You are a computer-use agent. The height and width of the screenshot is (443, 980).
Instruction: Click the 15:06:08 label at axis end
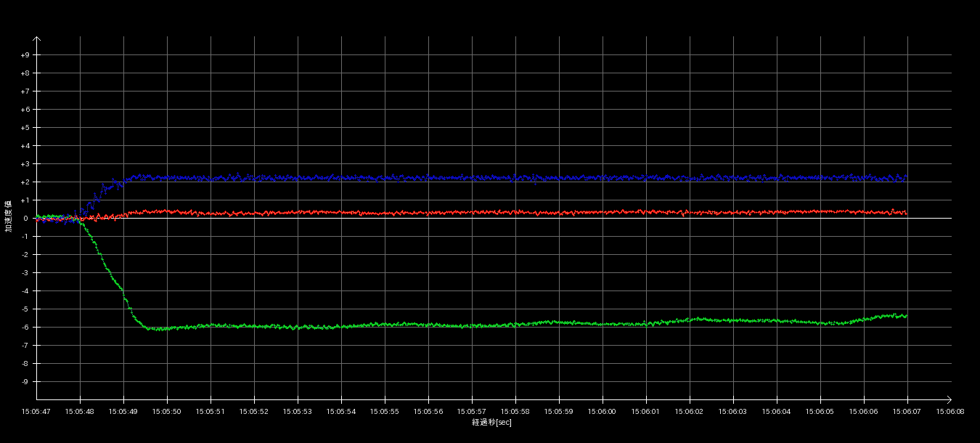click(951, 411)
